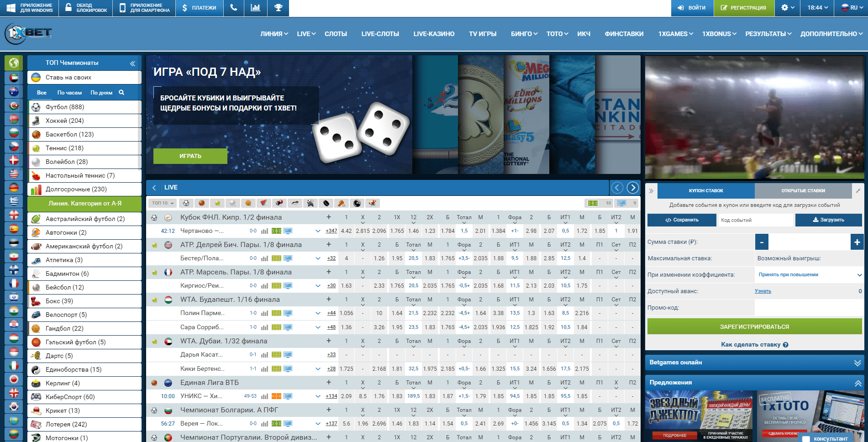This screenshot has width=868, height=442.
Task: Switch to the Открытые ставки tab
Action: [803, 191]
